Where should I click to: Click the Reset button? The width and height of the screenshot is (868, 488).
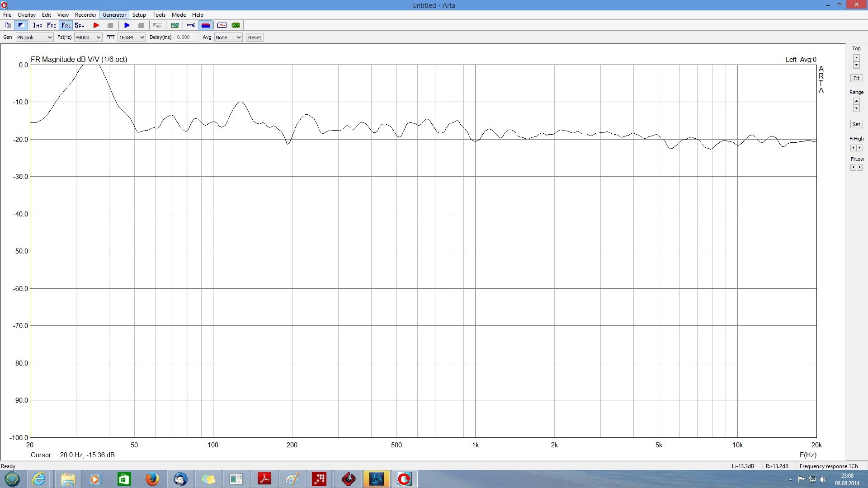pyautogui.click(x=255, y=38)
